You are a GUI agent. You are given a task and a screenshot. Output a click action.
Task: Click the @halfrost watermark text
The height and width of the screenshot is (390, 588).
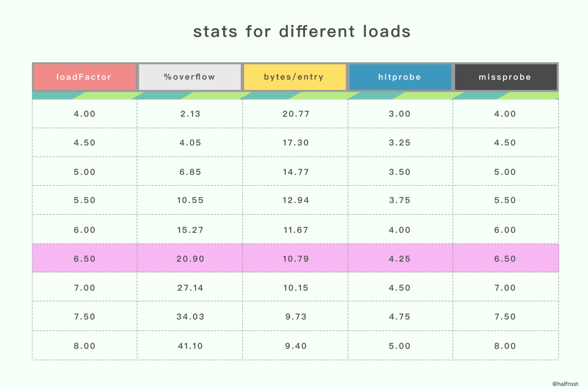565,383
